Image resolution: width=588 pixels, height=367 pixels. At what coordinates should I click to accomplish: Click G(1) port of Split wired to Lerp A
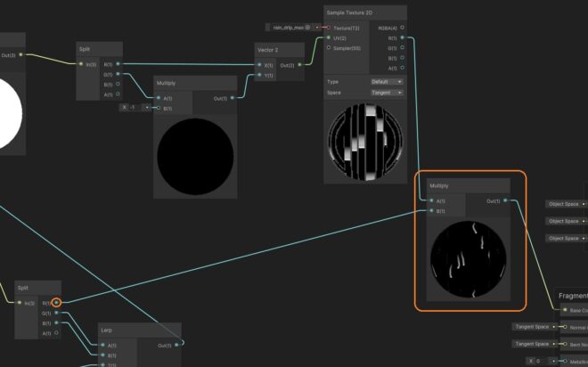click(56, 313)
